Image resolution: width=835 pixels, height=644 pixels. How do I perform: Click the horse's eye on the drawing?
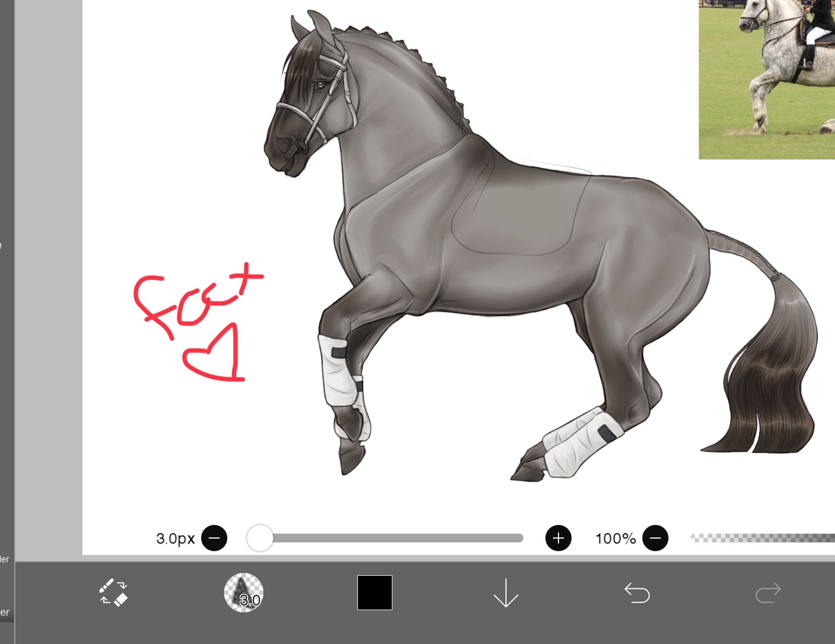[x=321, y=85]
